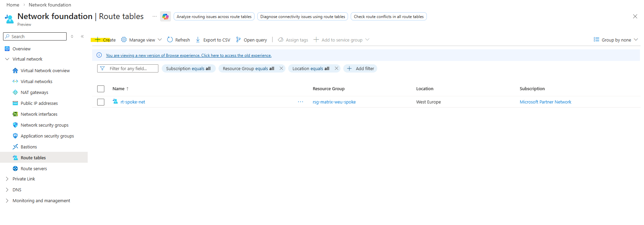Clear the Location equals all filter
This screenshot has height=225, width=644.
(336, 68)
